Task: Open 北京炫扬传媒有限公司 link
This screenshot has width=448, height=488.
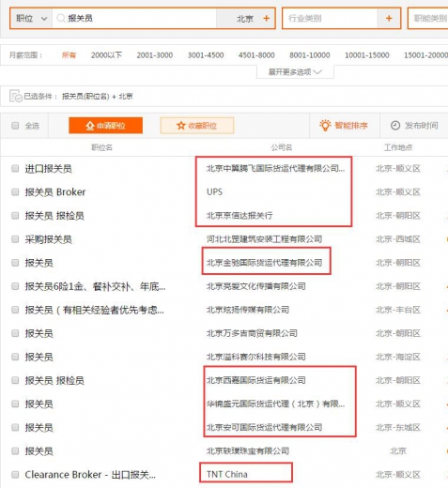Action: pos(248,310)
